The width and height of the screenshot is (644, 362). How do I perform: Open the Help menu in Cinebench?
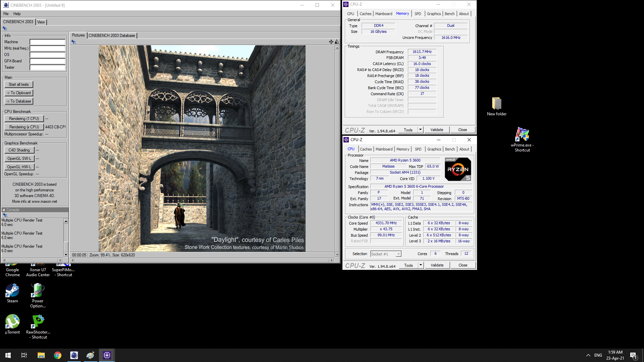coord(17,14)
